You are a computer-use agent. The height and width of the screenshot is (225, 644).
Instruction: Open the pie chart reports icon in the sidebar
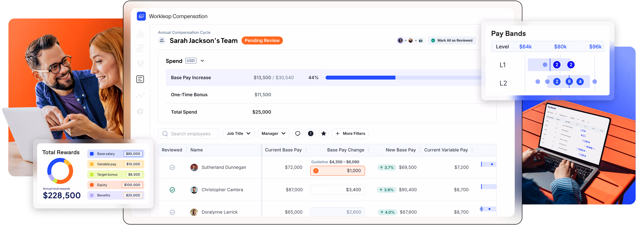(140, 111)
